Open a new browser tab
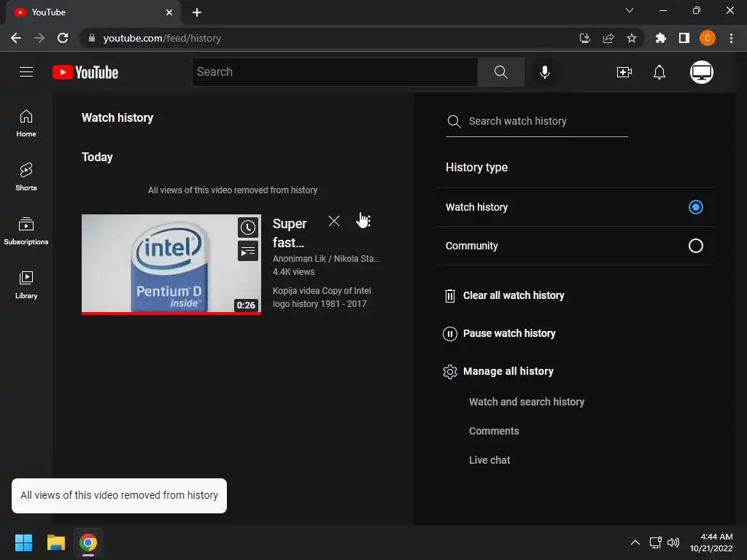This screenshot has width=747, height=560. [197, 12]
